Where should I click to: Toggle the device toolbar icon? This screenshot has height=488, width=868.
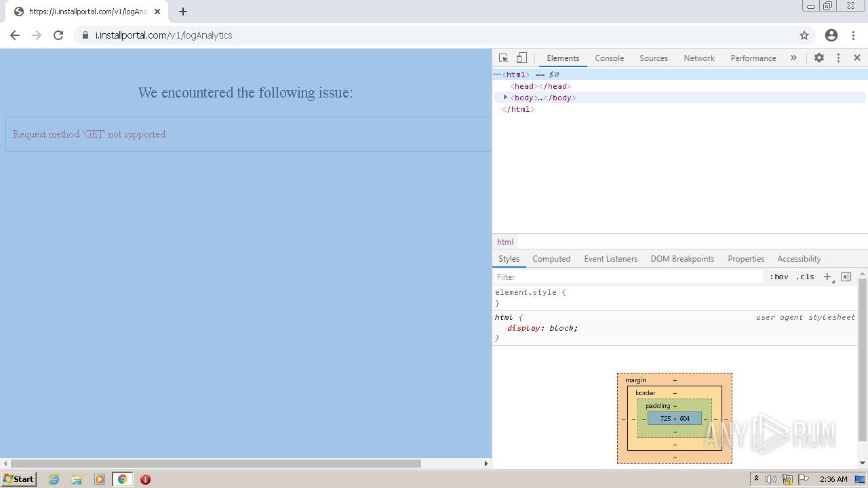point(521,58)
